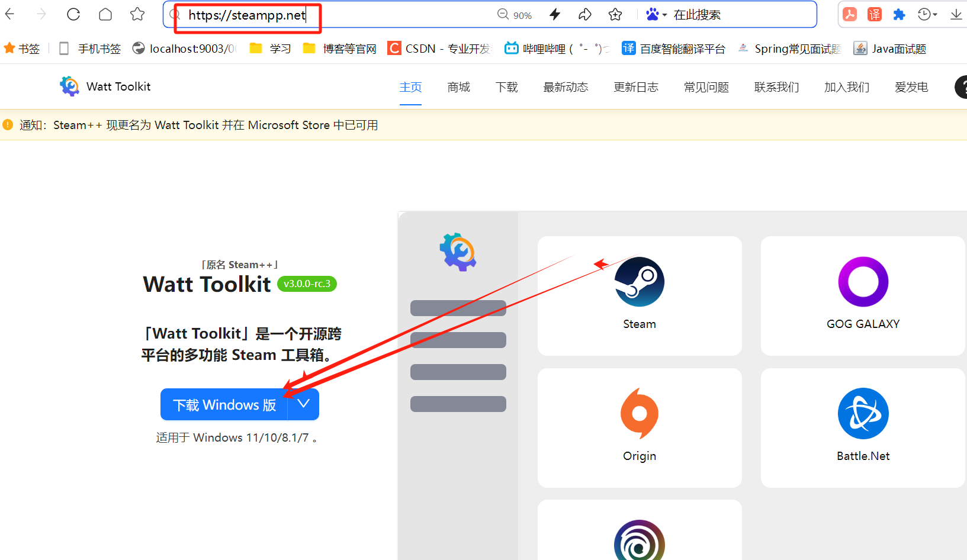Select the 更新日志 nav tab
Image resolution: width=967 pixels, height=560 pixels.
click(x=636, y=87)
